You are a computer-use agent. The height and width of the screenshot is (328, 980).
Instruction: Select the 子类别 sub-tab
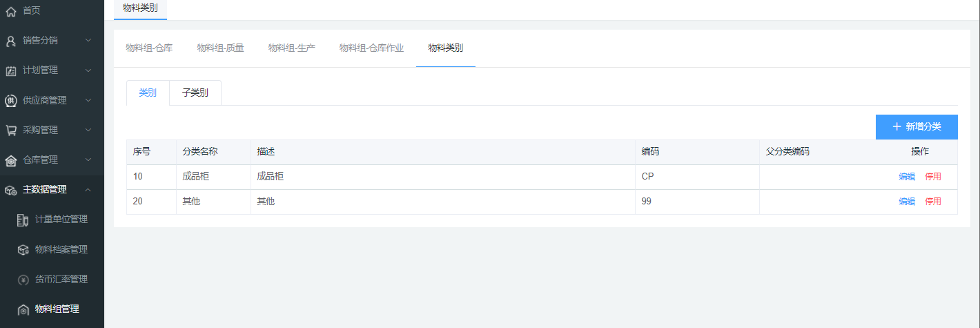coord(195,93)
